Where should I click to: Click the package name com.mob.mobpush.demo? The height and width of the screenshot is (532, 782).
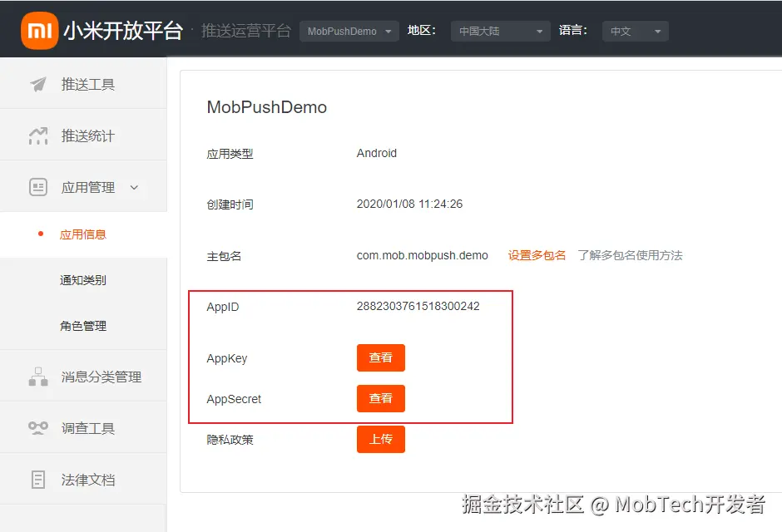click(422, 255)
